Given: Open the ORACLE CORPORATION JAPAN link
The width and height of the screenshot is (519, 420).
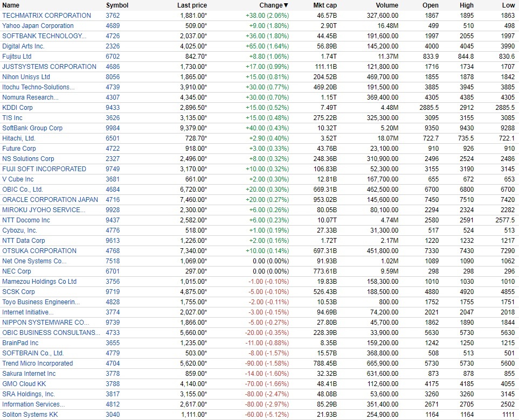Looking at the screenshot, I should pyautogui.click(x=50, y=200).
